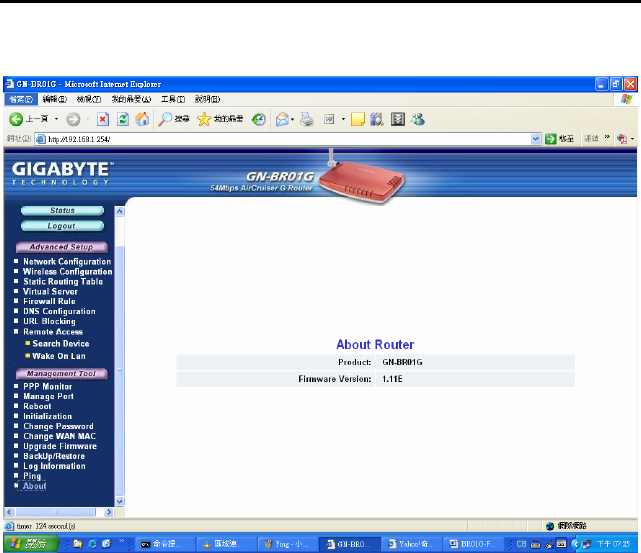Click the Status button in sidebar
The image size is (641, 553).
62,210
